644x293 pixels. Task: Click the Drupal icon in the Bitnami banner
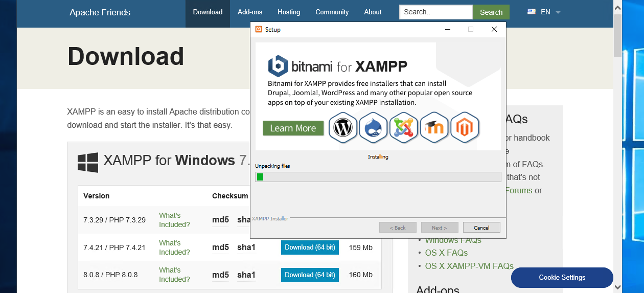tap(374, 127)
